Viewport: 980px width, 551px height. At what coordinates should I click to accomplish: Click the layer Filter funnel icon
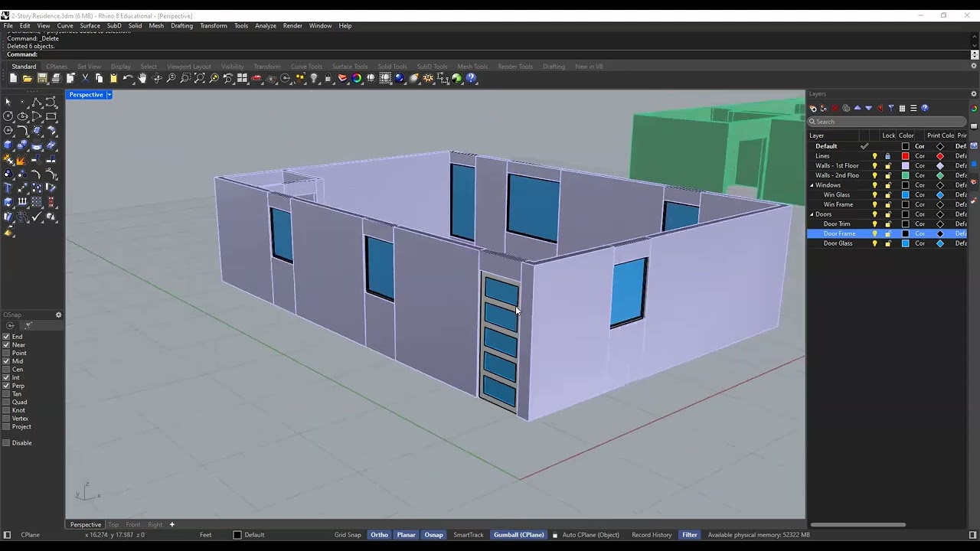(x=891, y=108)
